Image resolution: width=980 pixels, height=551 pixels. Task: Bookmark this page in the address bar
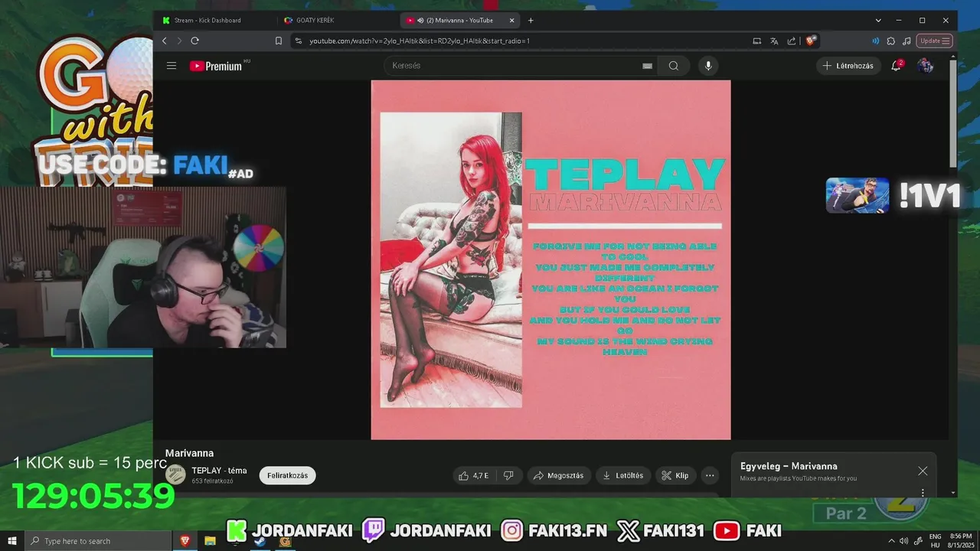tap(279, 41)
